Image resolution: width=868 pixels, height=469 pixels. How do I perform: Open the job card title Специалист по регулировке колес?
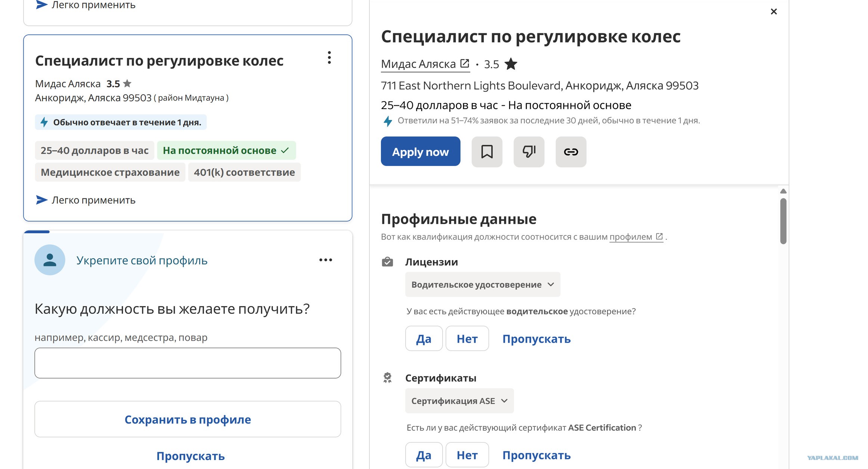click(159, 61)
